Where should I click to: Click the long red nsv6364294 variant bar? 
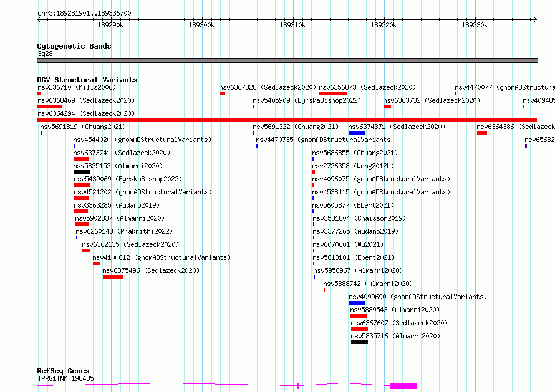[x=287, y=120]
